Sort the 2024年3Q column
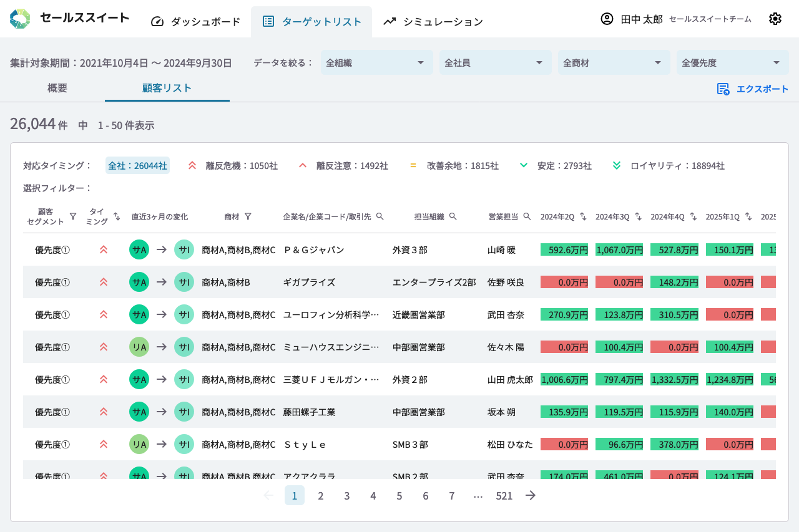 638,216
